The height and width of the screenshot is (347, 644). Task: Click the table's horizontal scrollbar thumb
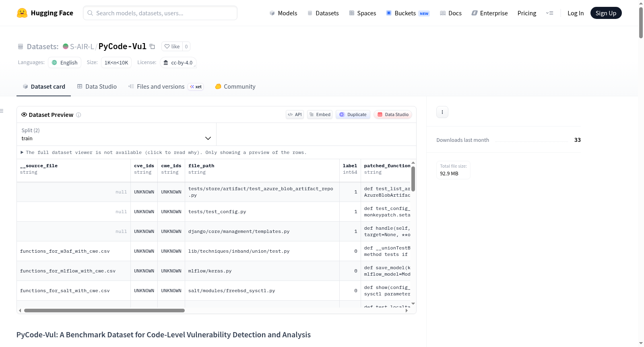tap(104, 310)
